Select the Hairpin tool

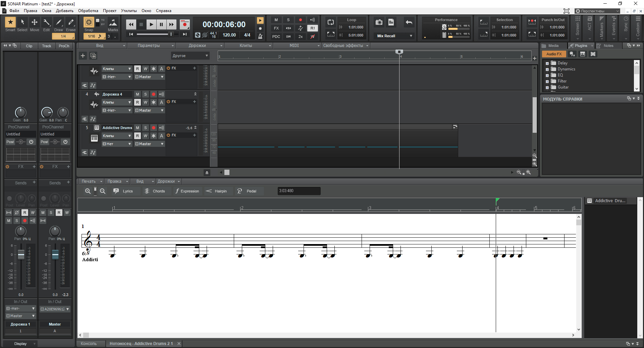click(216, 191)
